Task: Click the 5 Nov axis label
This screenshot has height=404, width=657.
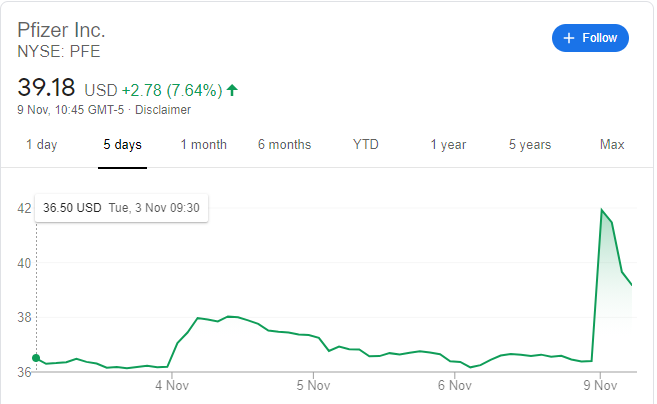Action: [x=313, y=385]
